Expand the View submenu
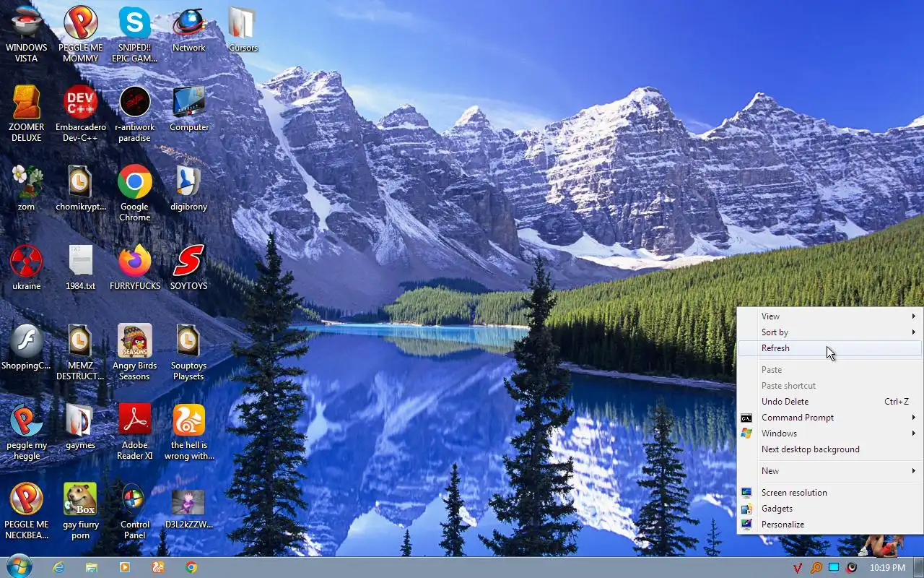Image resolution: width=924 pixels, height=578 pixels. coord(829,316)
